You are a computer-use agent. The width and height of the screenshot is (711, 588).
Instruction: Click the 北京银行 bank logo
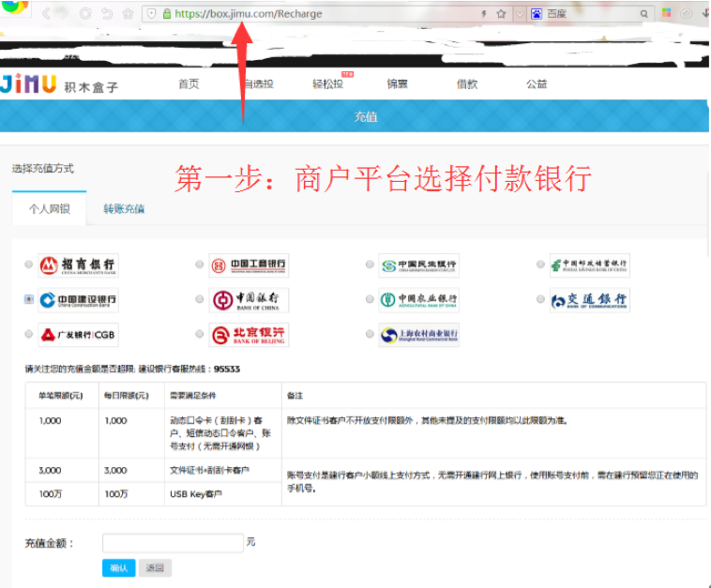click(249, 335)
